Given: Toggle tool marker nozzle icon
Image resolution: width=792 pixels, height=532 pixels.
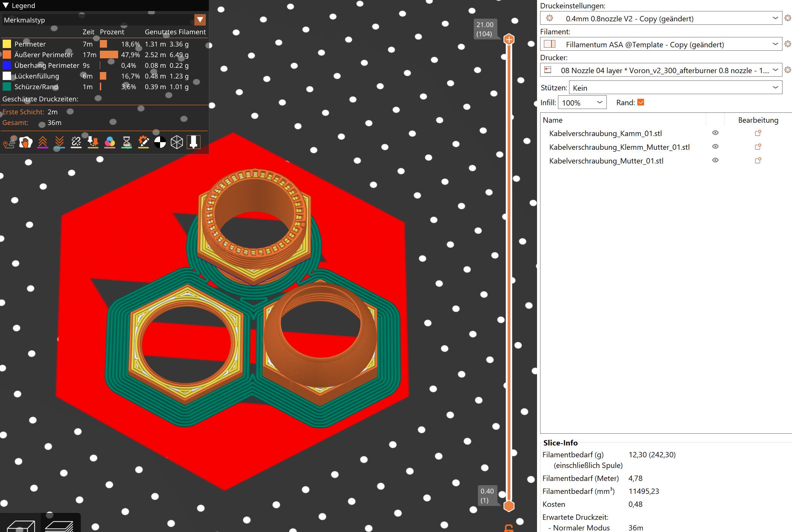Looking at the screenshot, I should point(194,143).
